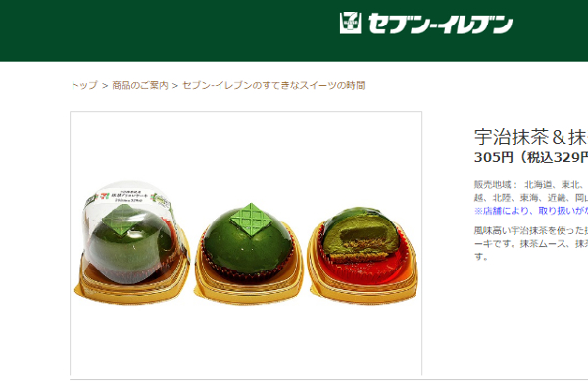
Task: Click the 7-Eleven logo icon in header
Action: [x=350, y=23]
